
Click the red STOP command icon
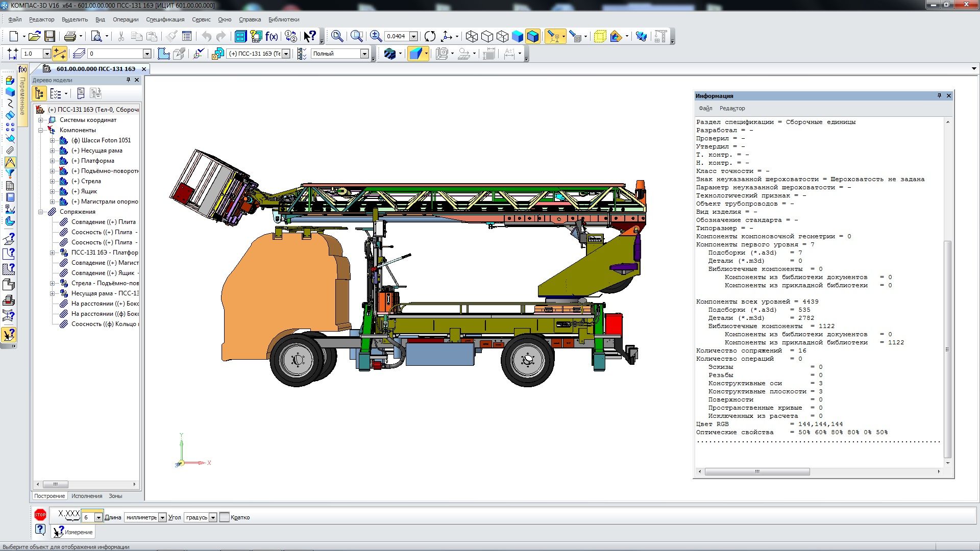[x=40, y=515]
